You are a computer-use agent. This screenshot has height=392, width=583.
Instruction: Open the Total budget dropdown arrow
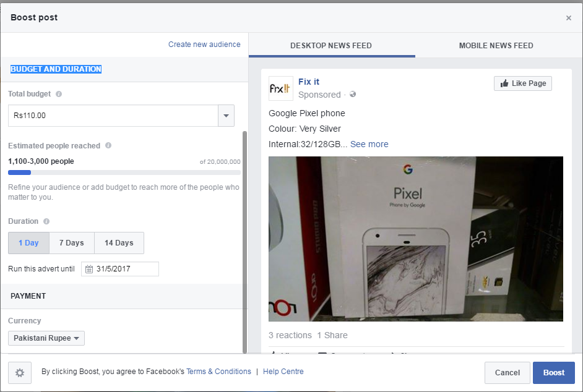tap(226, 116)
